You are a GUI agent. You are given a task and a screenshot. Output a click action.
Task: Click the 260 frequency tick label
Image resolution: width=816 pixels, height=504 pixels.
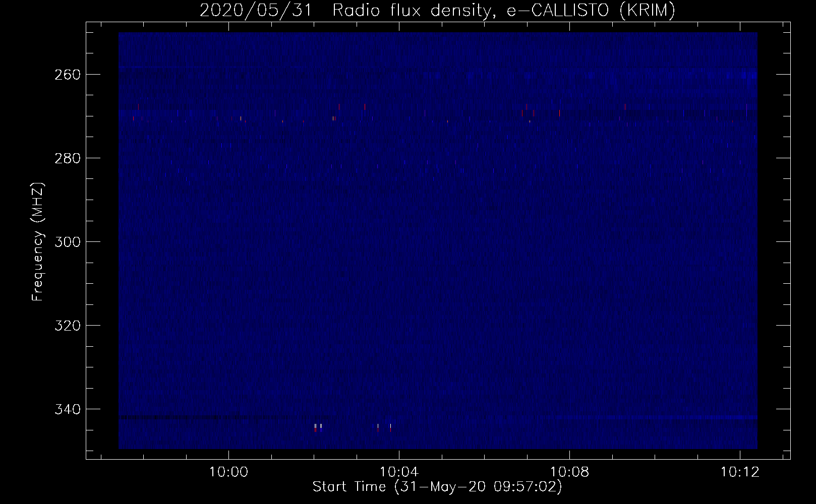tap(68, 75)
